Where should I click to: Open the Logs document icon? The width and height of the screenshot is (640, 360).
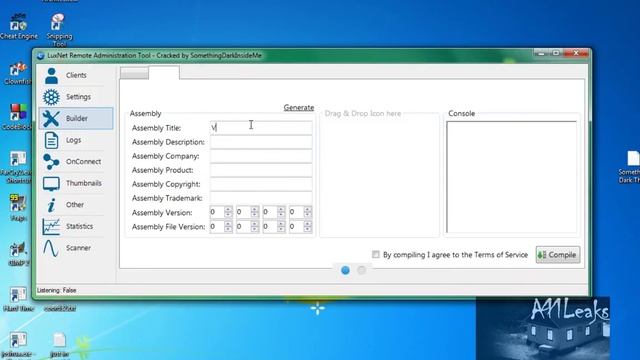51,140
